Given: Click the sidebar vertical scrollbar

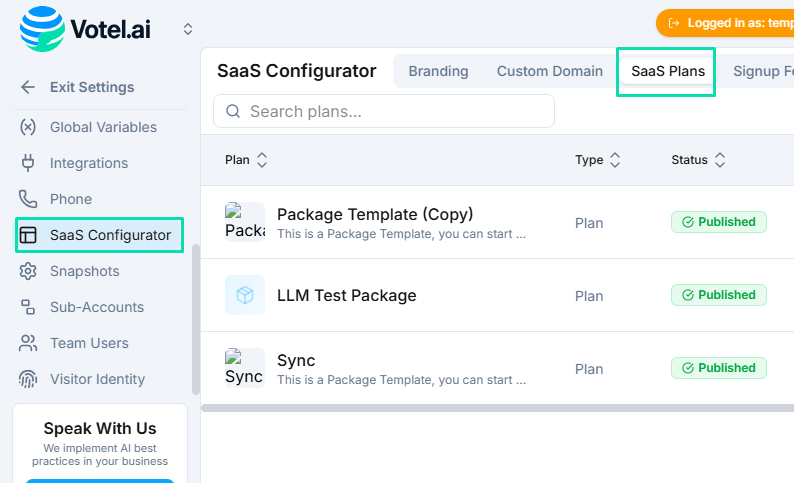Looking at the screenshot, I should (196, 319).
